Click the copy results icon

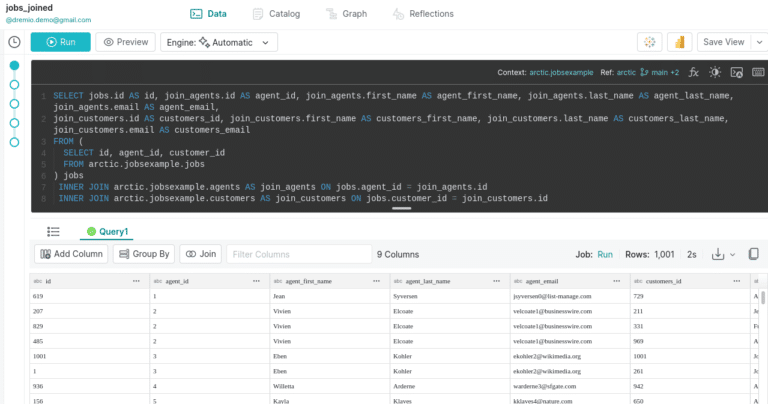pos(754,254)
